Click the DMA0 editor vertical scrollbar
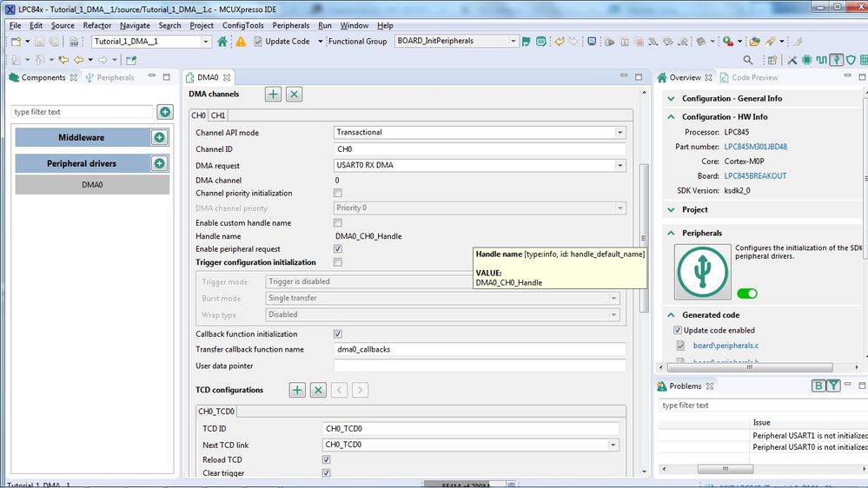The width and height of the screenshot is (868, 488). tap(644, 238)
